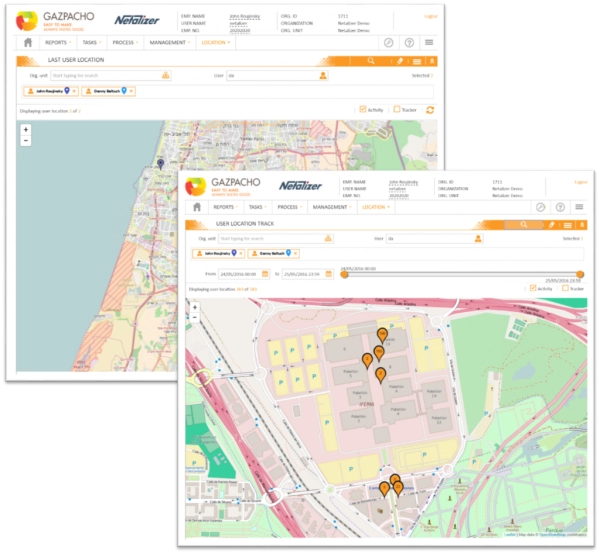Click the home icon in the Last User Location window
The image size is (600, 554).
tap(28, 43)
